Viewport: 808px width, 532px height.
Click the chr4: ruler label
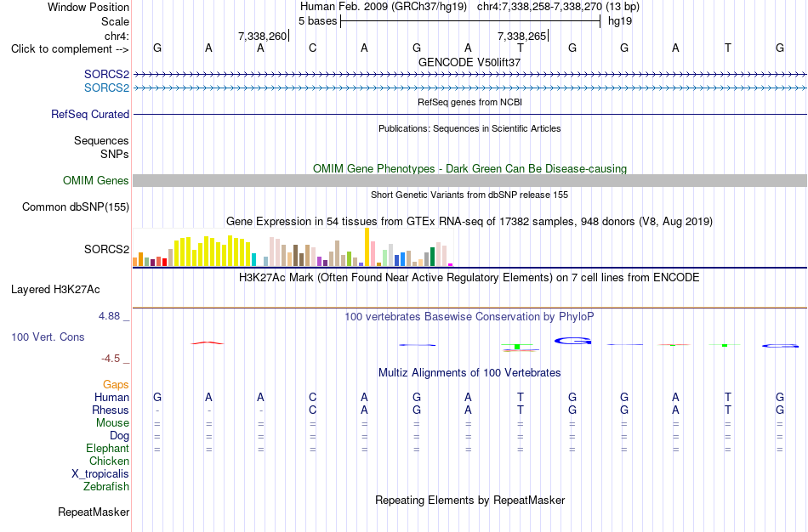pos(117,36)
